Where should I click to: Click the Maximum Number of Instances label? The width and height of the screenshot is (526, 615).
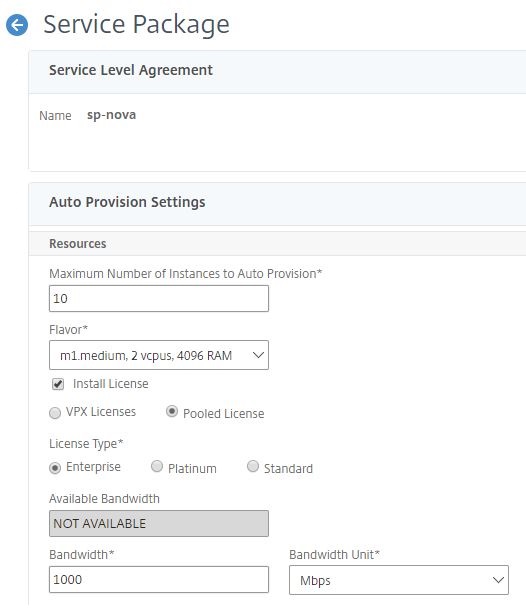coord(185,273)
